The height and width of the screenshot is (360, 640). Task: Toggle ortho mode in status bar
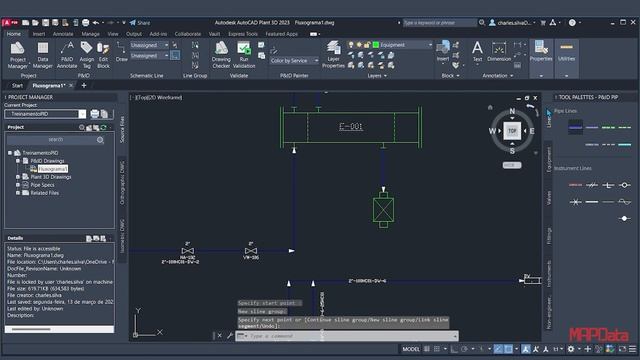(454, 349)
